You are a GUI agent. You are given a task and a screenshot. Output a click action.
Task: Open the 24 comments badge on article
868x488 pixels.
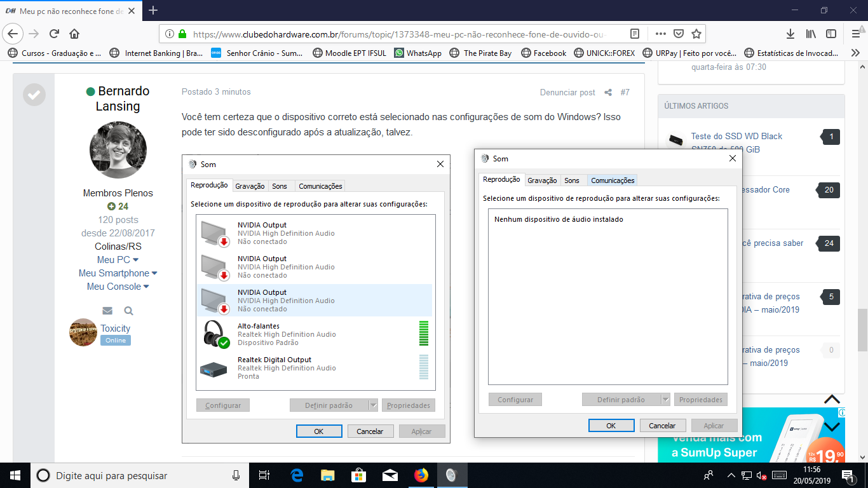[829, 243]
